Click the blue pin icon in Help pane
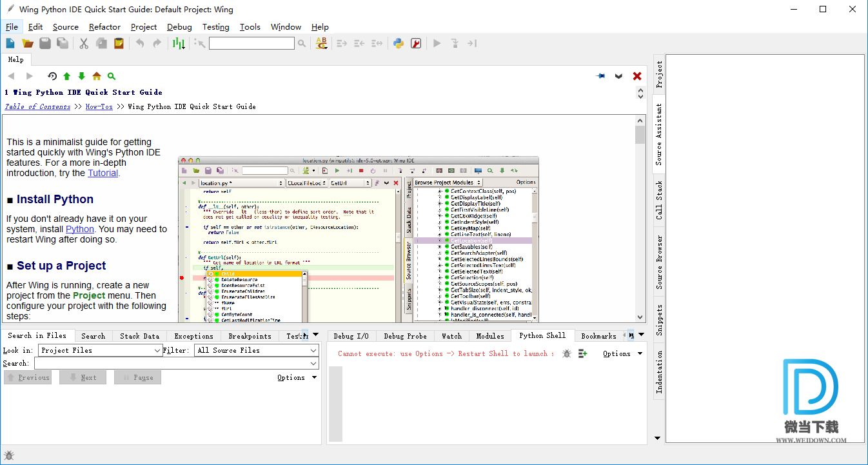Screen dimensions: 868x465 click(600, 76)
